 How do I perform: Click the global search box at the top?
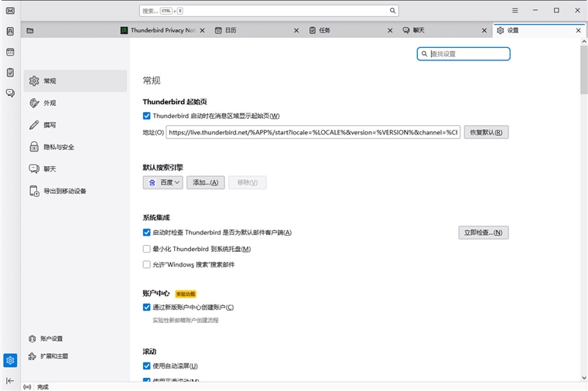tap(269, 11)
